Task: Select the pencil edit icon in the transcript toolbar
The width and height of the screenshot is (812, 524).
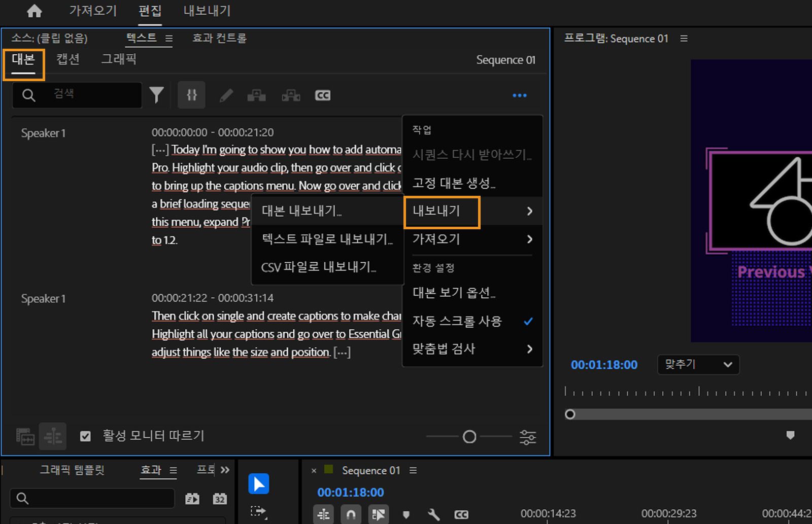Action: pos(226,95)
